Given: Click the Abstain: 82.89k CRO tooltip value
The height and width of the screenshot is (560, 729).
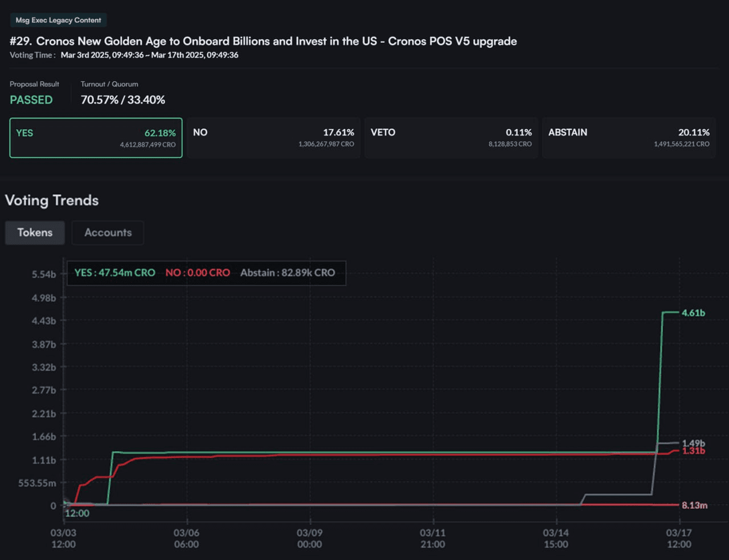Looking at the screenshot, I should (288, 272).
